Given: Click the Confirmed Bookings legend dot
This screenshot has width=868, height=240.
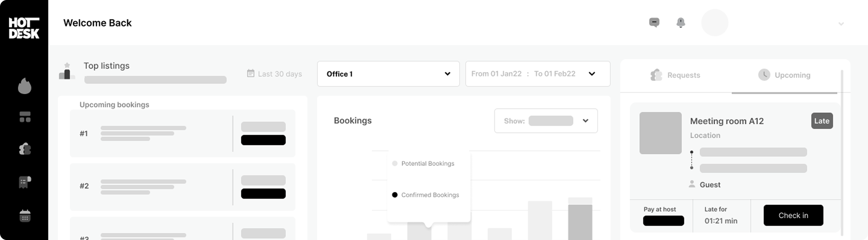Looking at the screenshot, I should [395, 195].
